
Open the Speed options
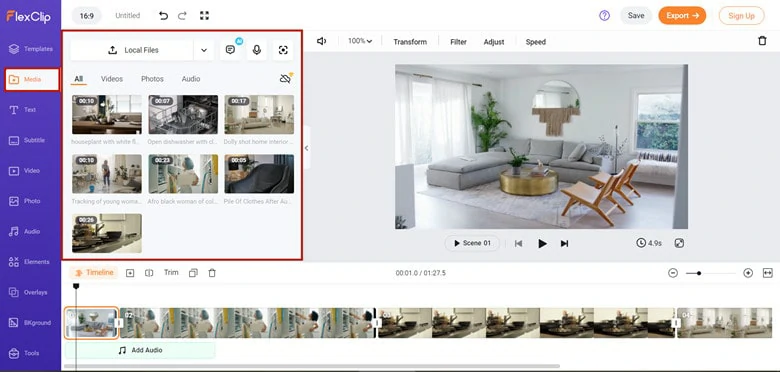tap(536, 42)
